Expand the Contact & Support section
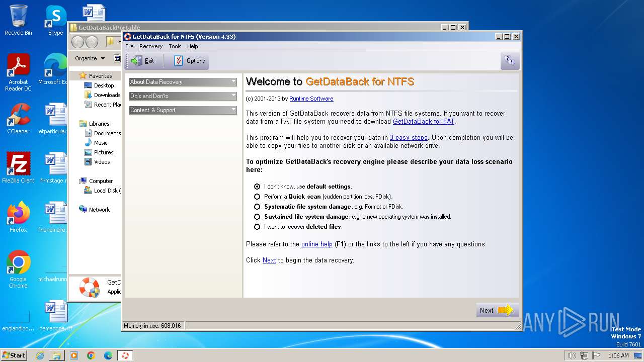This screenshot has height=362, width=644. (183, 110)
